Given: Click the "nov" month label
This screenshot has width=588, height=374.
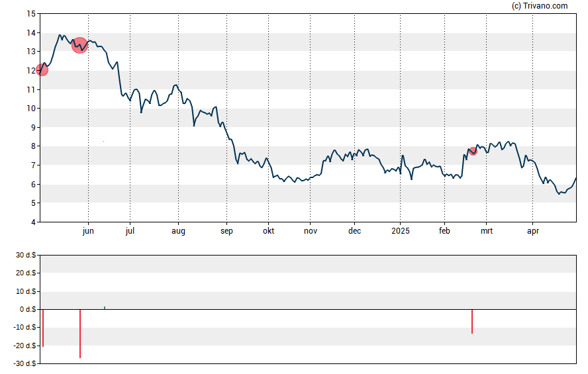Looking at the screenshot, I should click(310, 231).
